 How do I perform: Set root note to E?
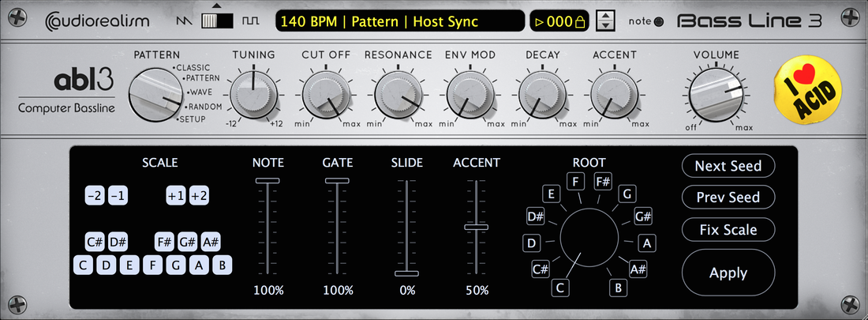(x=551, y=194)
